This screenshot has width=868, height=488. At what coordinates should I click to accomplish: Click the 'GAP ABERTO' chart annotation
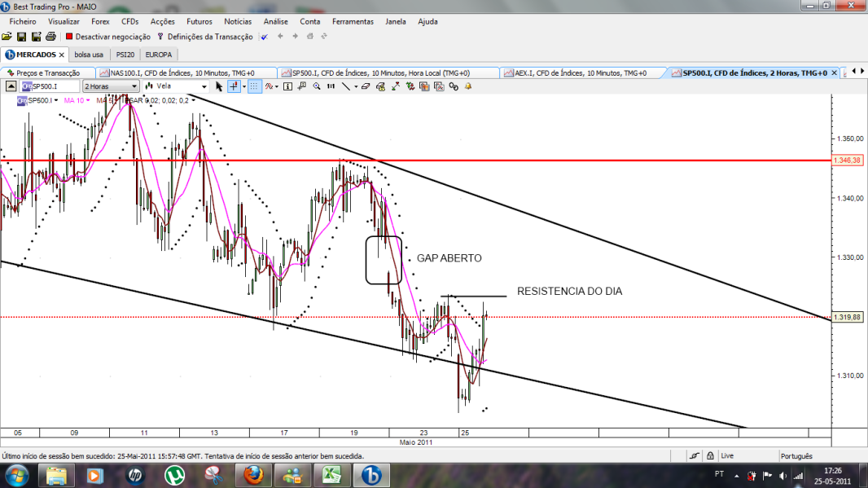(x=449, y=258)
